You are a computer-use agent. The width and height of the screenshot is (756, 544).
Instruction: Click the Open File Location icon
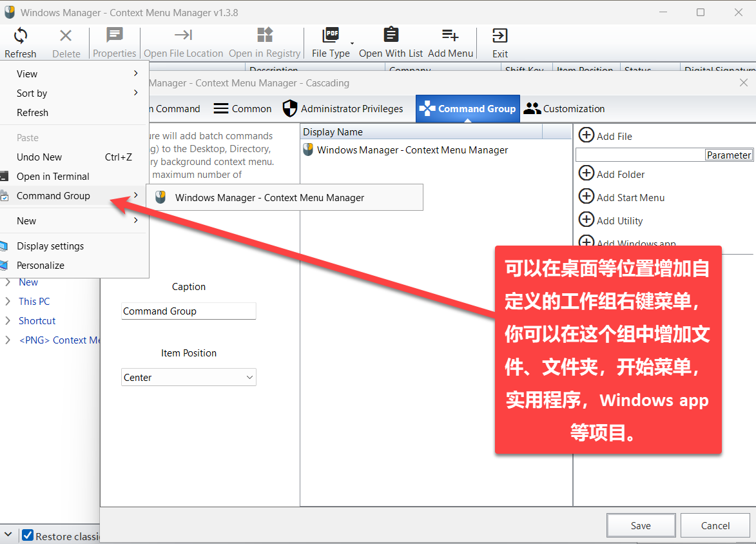point(183,35)
